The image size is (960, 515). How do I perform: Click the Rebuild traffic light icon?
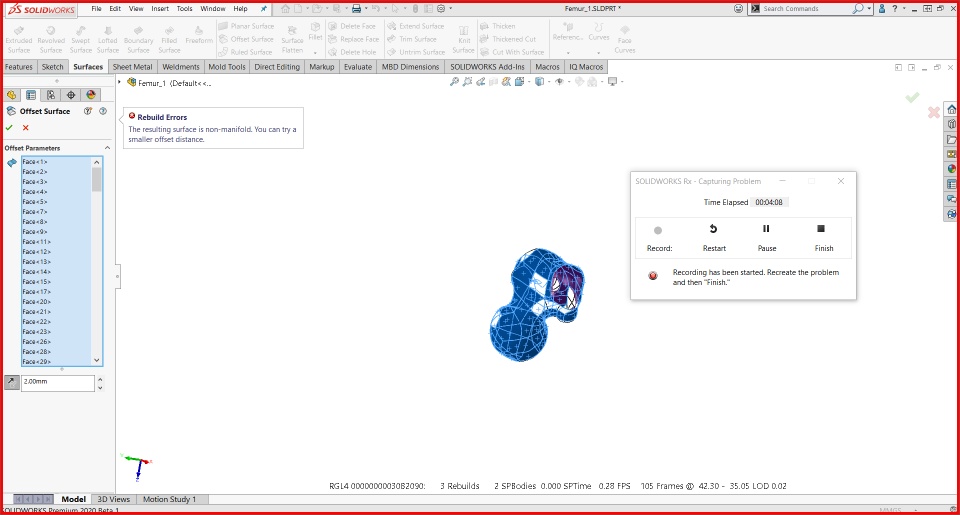point(415,9)
